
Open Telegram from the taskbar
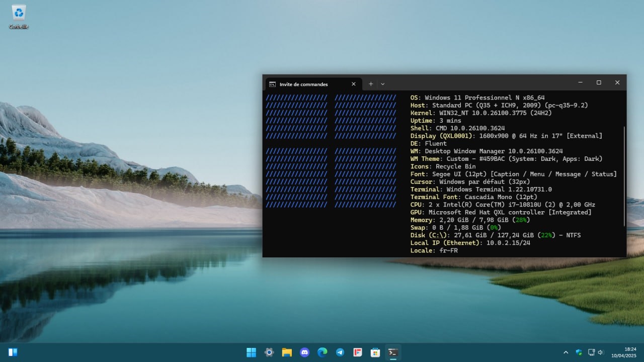pyautogui.click(x=340, y=352)
